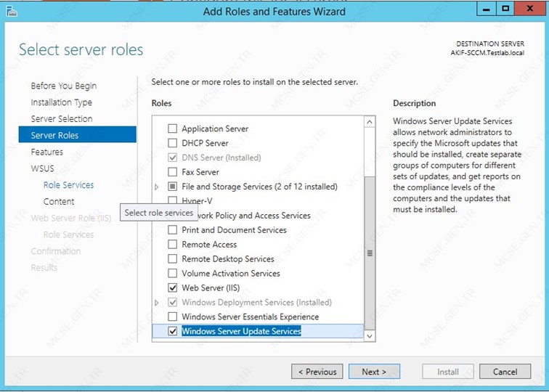Viewport: 549px width, 392px height.
Task: Select the Fax Server label
Action: click(x=200, y=172)
